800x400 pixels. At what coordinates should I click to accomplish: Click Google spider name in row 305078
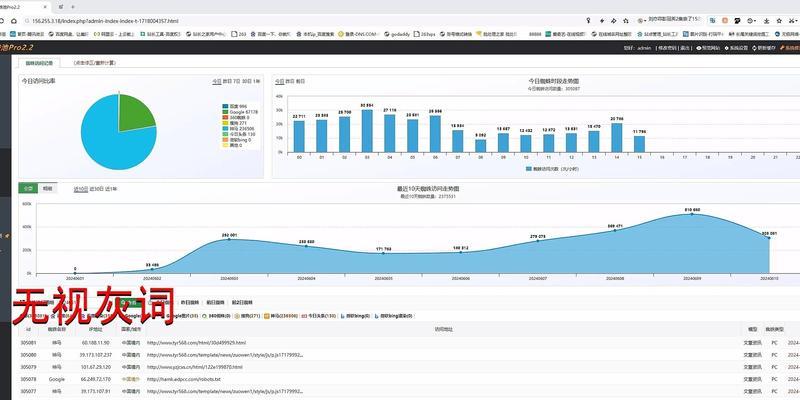(57, 380)
